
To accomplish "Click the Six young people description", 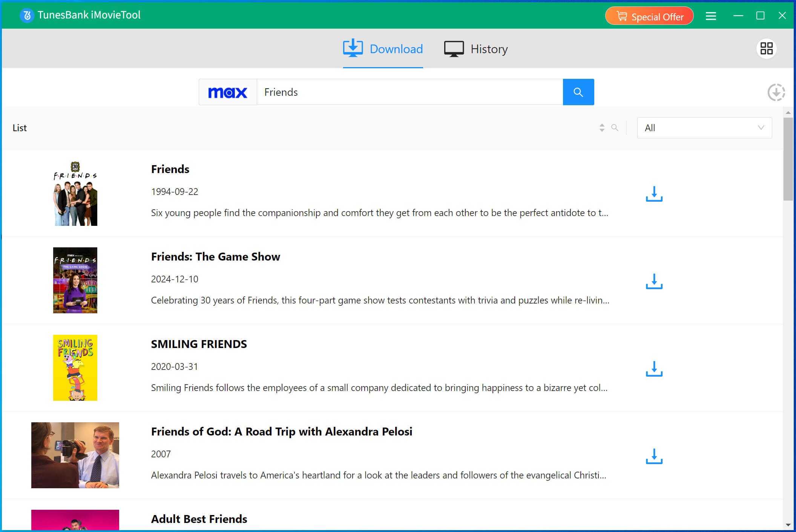I will pos(380,213).
